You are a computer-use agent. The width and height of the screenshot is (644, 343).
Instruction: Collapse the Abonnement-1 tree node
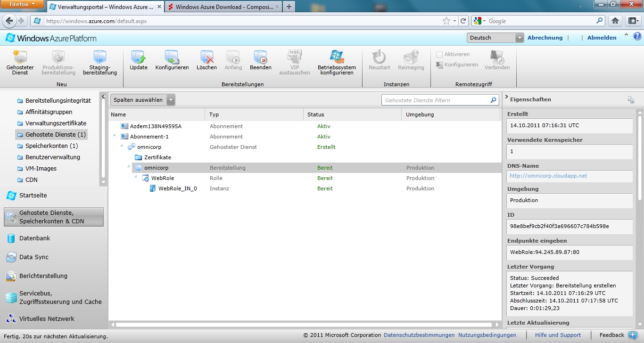click(114, 136)
